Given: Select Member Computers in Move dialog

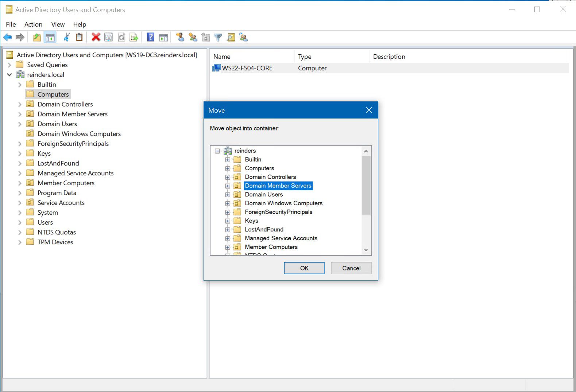Looking at the screenshot, I should click(x=271, y=247).
